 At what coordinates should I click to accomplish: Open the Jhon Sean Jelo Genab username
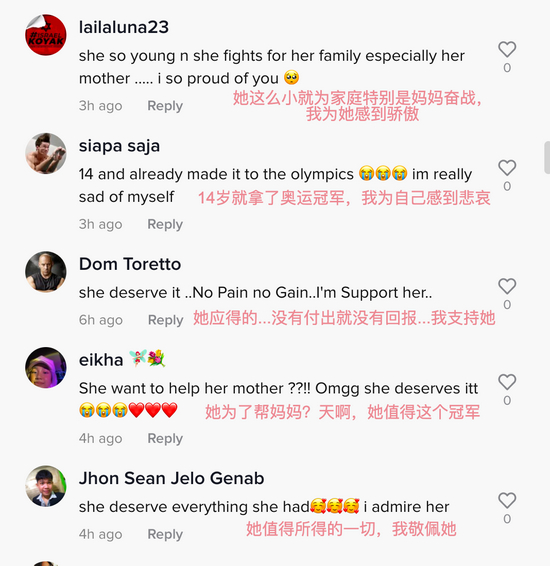pyautogui.click(x=171, y=478)
